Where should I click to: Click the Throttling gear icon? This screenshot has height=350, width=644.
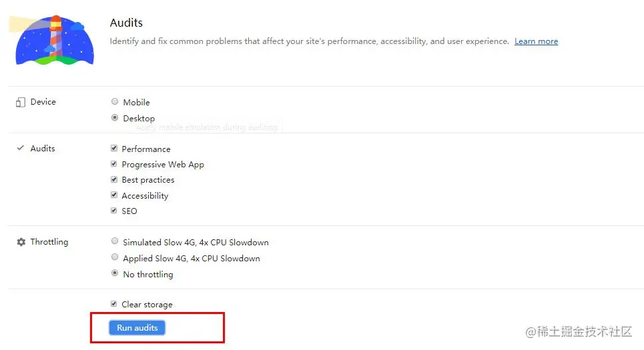21,242
